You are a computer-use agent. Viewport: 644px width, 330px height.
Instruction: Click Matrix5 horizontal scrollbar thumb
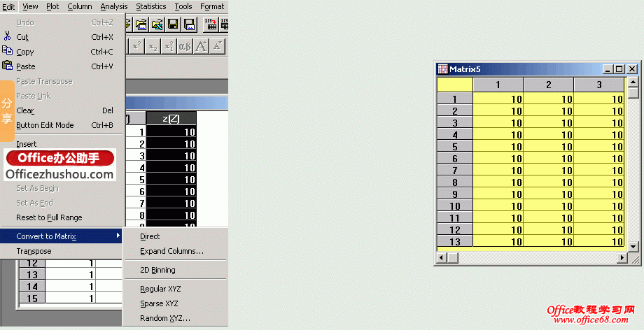453,258
